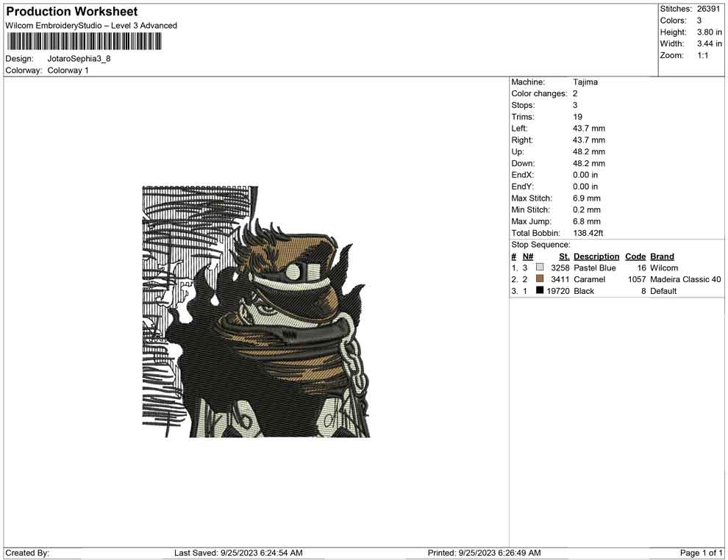
Task: Click the 'St.' column header
Action: coord(564,256)
